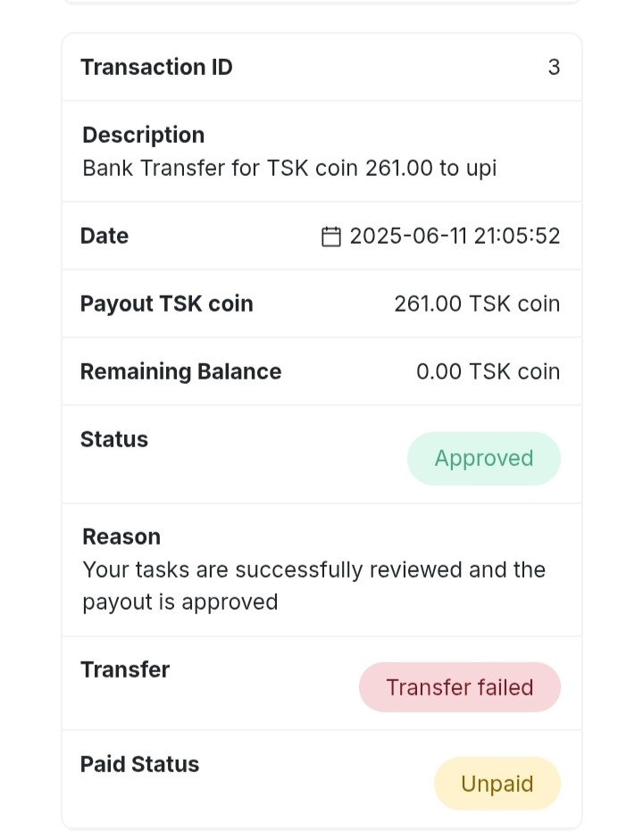Click the transaction ID number 3
The height and width of the screenshot is (840, 643).
coord(554,68)
